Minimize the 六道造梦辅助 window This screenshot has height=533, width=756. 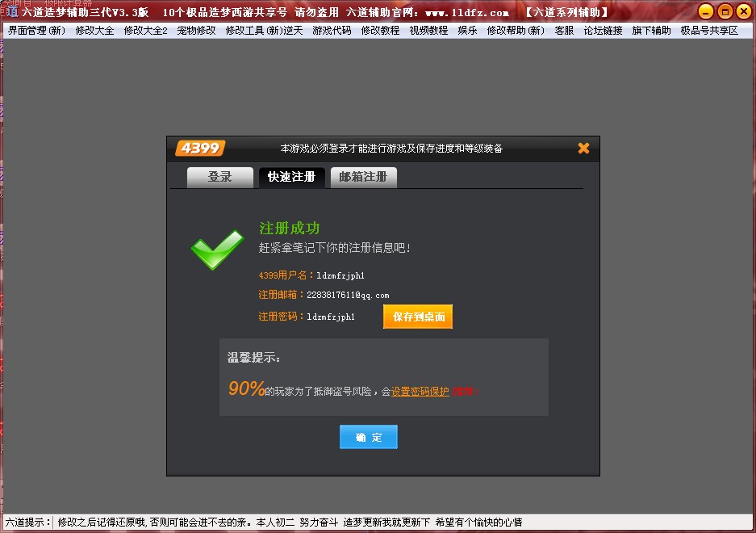[705, 11]
